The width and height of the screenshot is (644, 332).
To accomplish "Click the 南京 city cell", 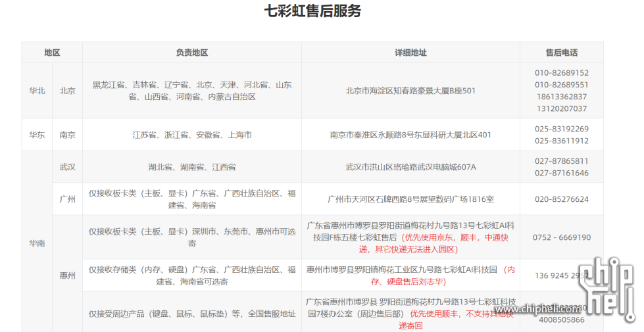I will (67, 135).
